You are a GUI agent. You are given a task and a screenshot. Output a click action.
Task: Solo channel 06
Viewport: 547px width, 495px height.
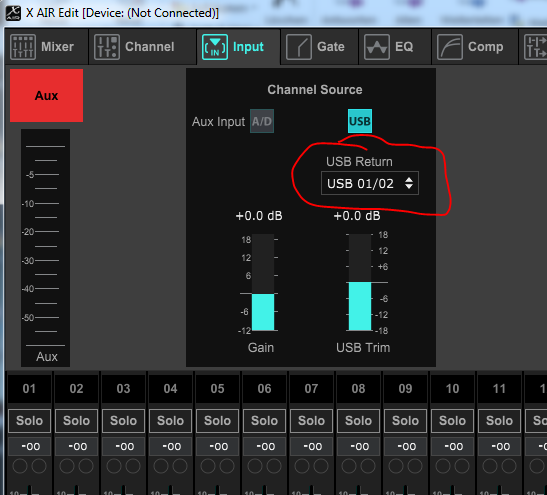(x=264, y=421)
